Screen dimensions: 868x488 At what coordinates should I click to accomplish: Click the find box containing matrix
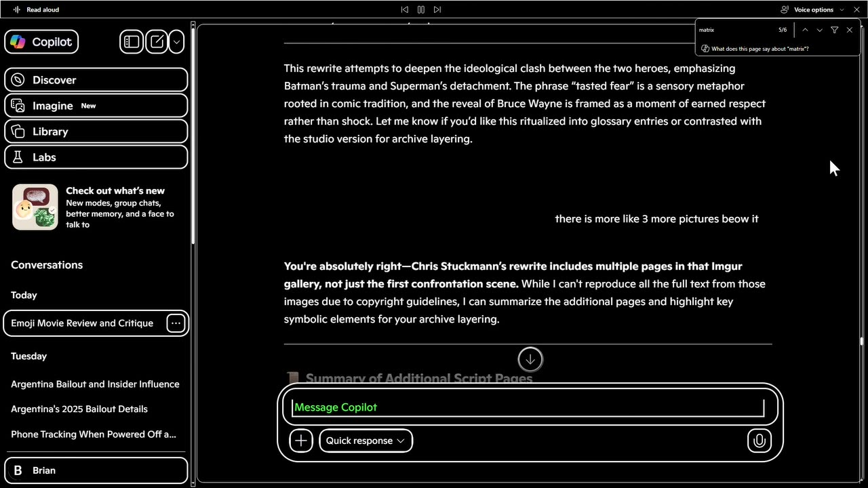pos(736,30)
